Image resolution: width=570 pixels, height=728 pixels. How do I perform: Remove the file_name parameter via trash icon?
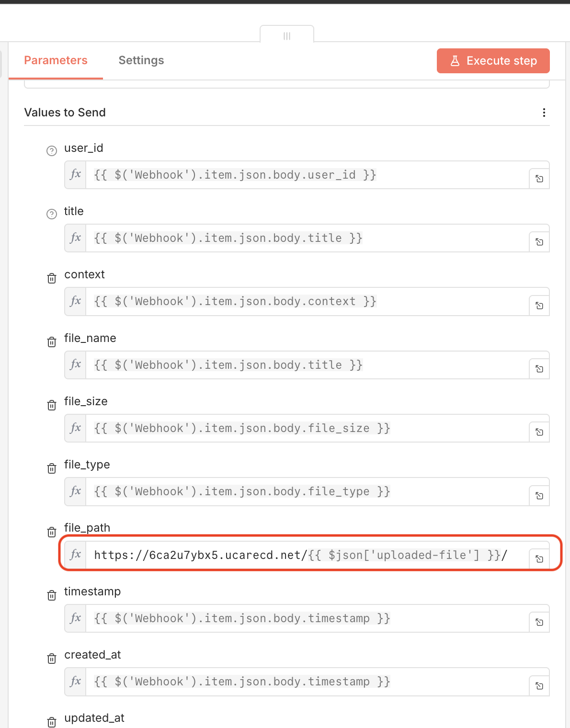click(x=51, y=342)
